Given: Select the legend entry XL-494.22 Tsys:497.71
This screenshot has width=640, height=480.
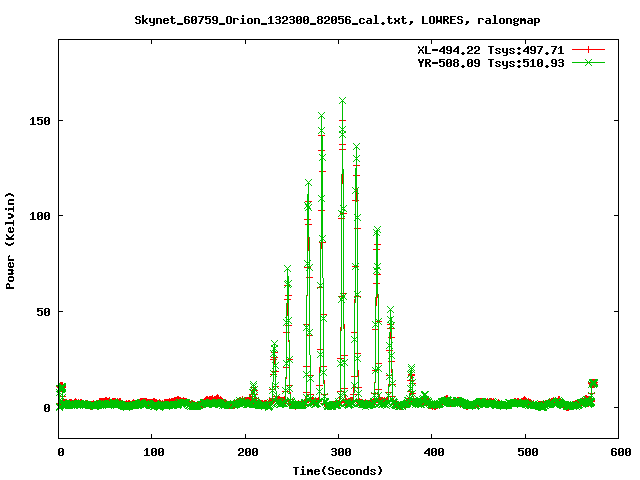Looking at the screenshot, I should click(491, 50).
